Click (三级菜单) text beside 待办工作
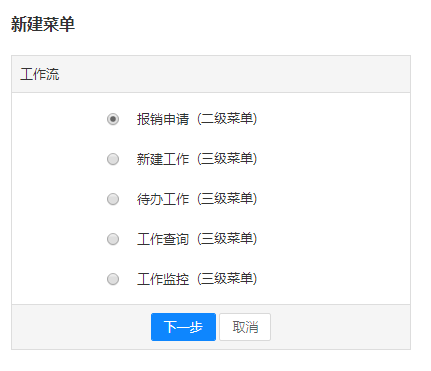 coord(227,199)
